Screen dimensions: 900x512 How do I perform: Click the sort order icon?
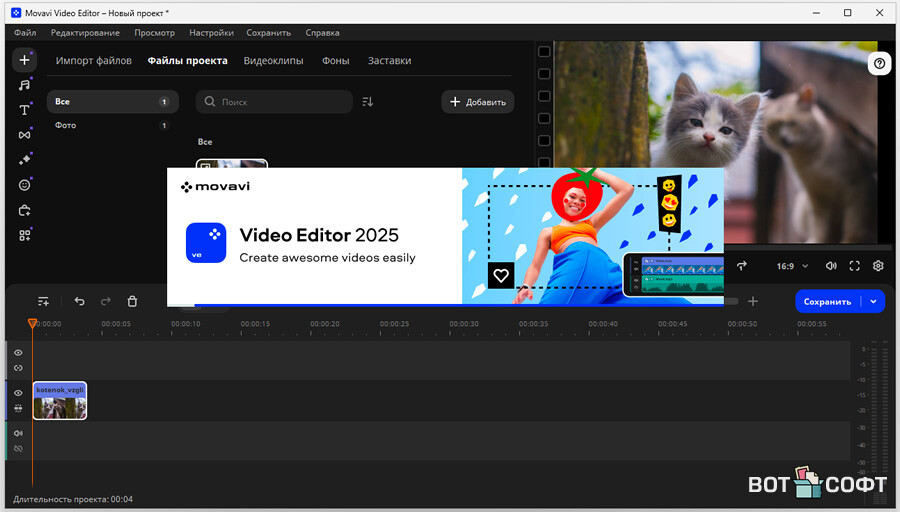pos(368,102)
